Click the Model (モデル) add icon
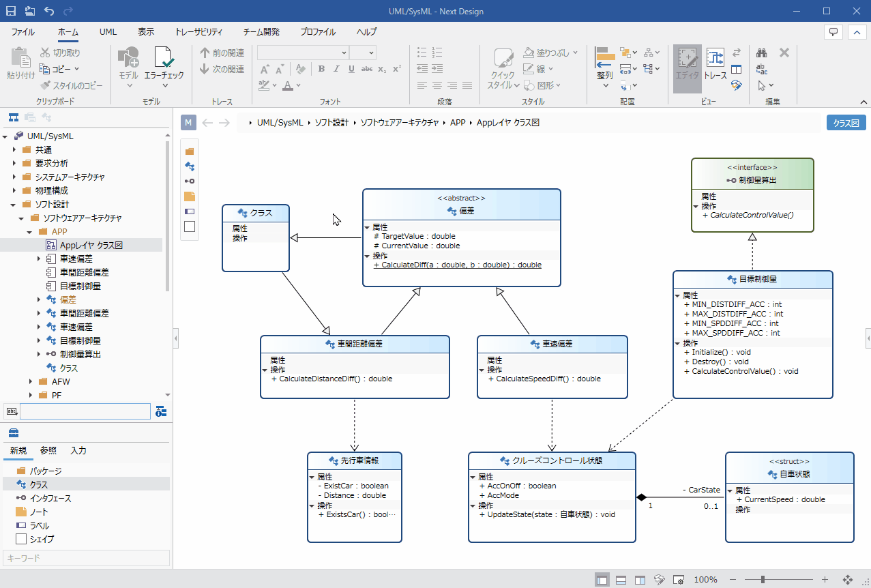The image size is (871, 588). tap(128, 57)
